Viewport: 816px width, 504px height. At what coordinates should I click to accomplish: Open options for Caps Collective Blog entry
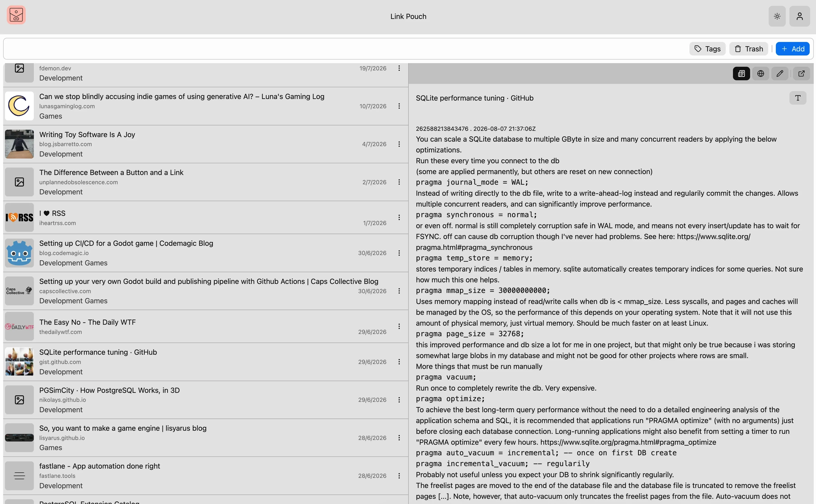click(x=399, y=291)
